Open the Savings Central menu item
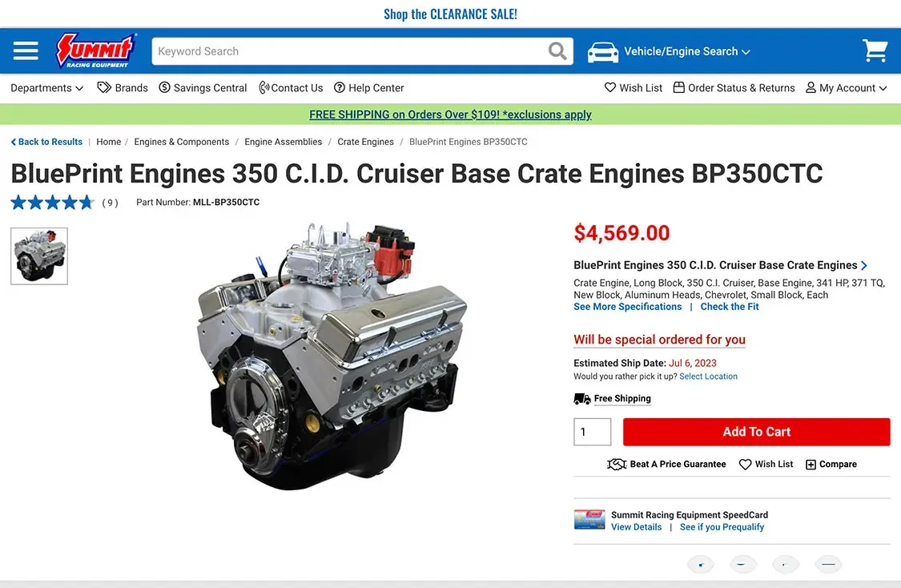Screen dimensions: 901x588 [203, 88]
